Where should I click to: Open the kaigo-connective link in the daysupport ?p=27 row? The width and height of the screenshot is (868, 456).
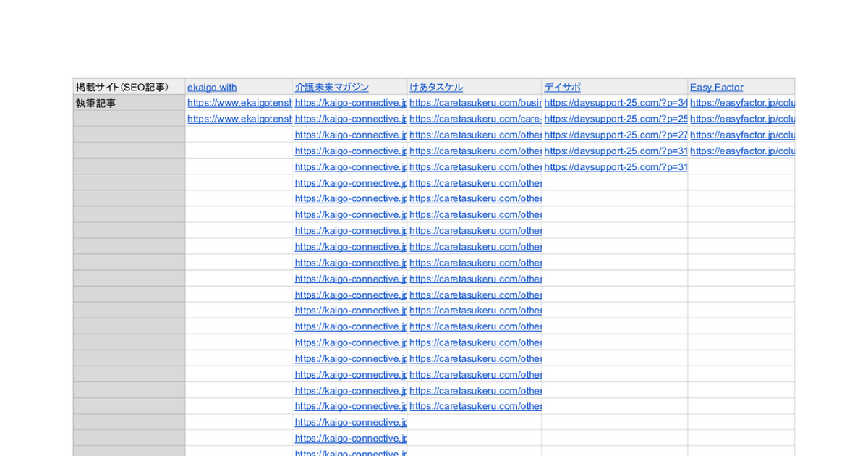point(351,135)
